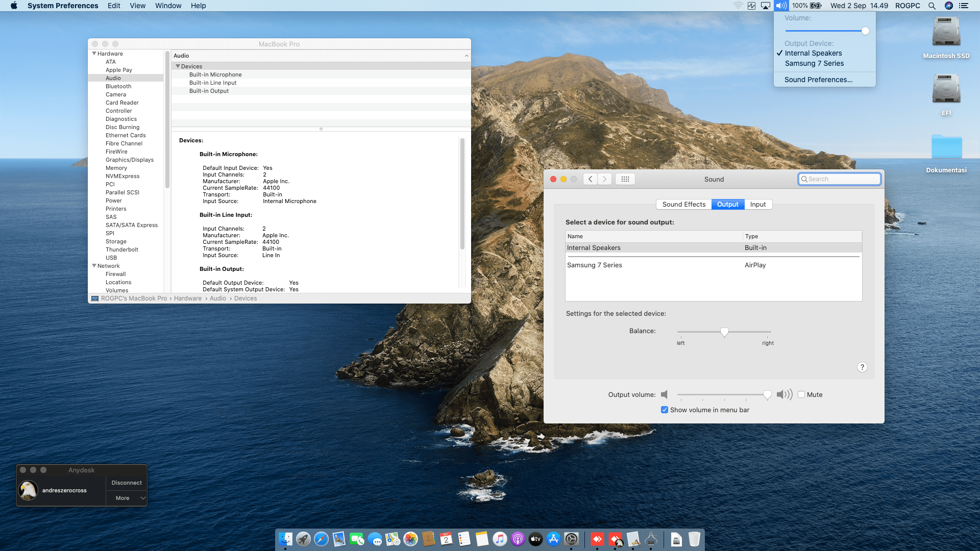Uncheck Show volume in menu bar

click(x=665, y=410)
